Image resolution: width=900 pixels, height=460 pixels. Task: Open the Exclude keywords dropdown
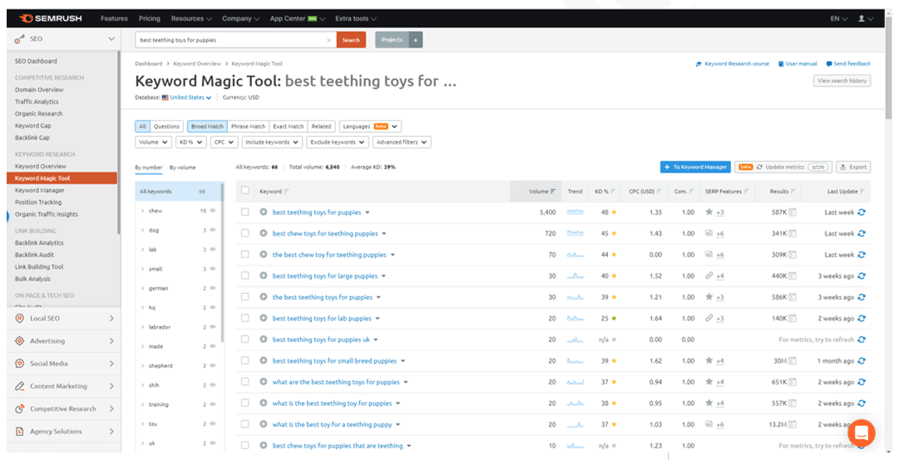338,142
